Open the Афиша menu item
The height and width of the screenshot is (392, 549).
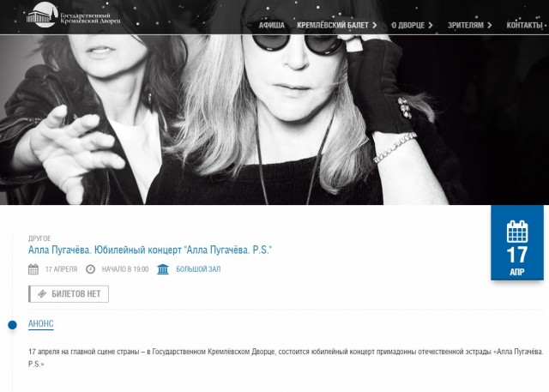click(x=271, y=26)
